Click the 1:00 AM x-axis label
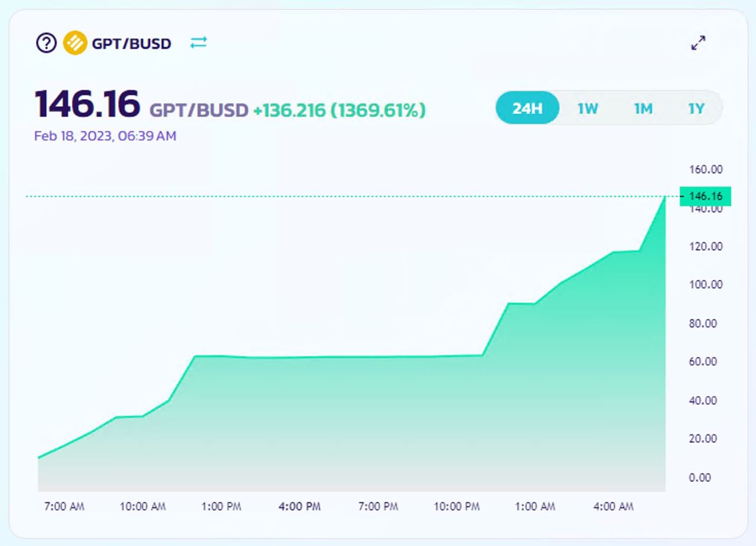Screen dimensions: 756x546 (535, 506)
